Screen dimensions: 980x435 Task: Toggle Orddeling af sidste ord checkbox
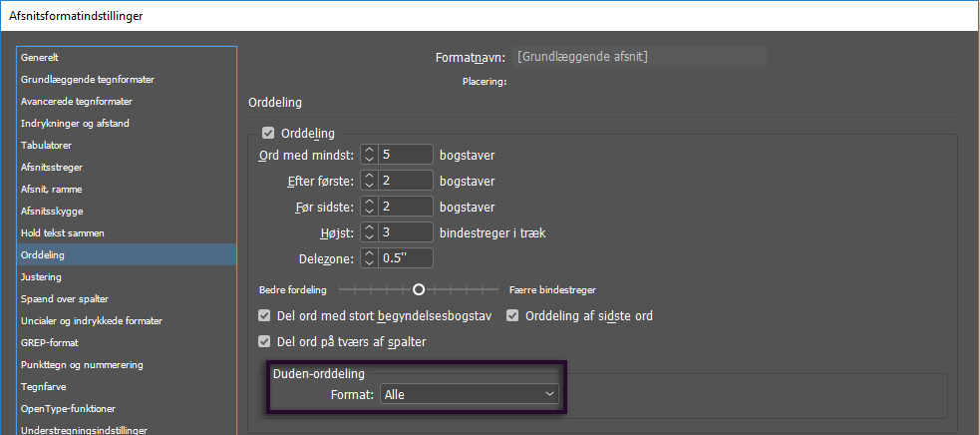click(513, 316)
